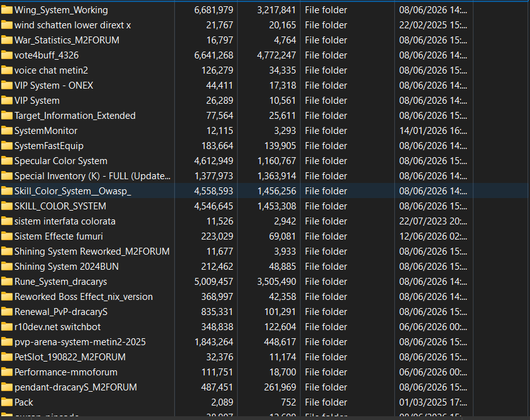530x420 pixels.
Task: Click date 22/07/2023 in sistem interfata row
Action: click(x=433, y=221)
